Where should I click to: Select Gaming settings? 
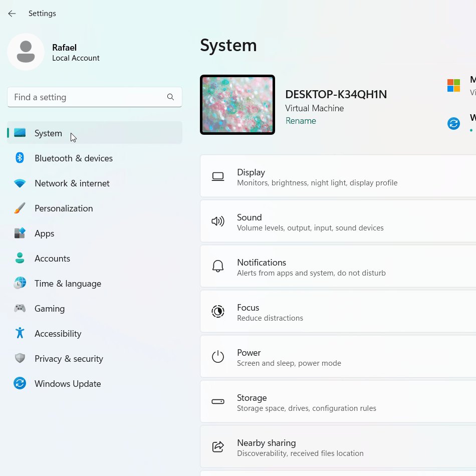point(95,309)
